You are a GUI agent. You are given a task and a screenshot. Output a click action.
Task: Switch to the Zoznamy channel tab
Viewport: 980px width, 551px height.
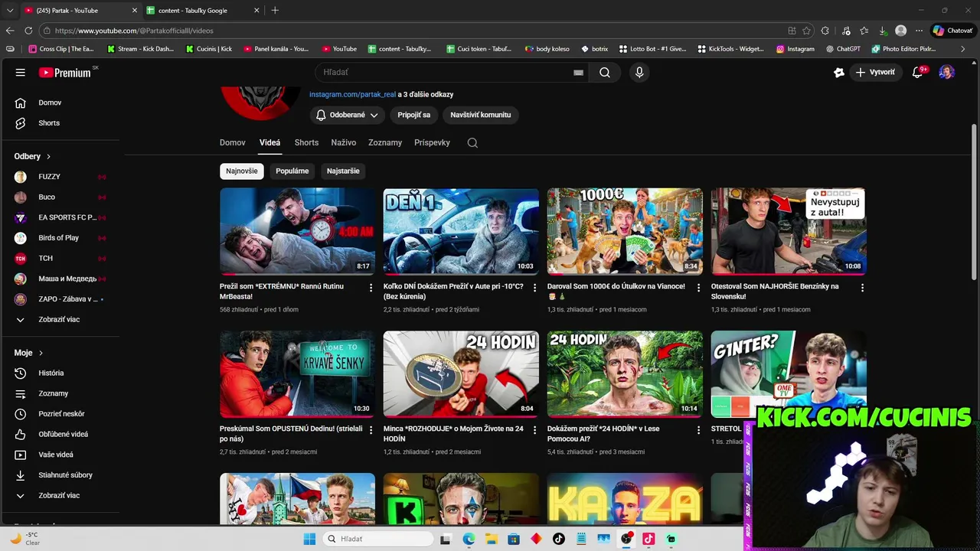[x=385, y=142]
